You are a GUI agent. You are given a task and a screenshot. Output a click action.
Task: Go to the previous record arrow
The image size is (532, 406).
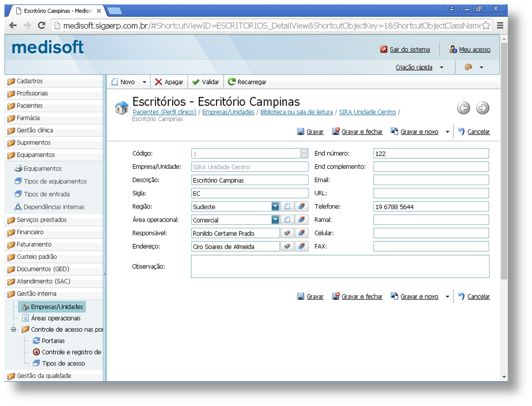(x=463, y=108)
